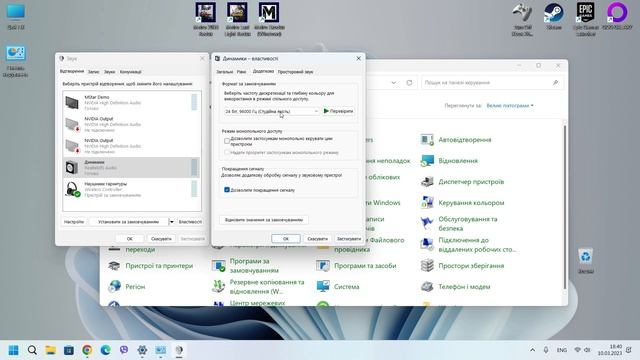Open the Телефон і модем icon
Screen dimensions: 640x360
427,287
